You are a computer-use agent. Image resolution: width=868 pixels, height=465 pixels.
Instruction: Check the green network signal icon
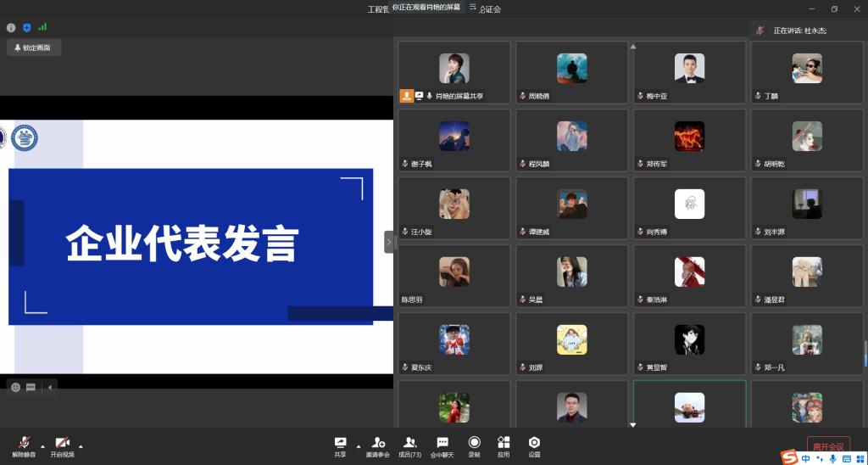(42, 27)
